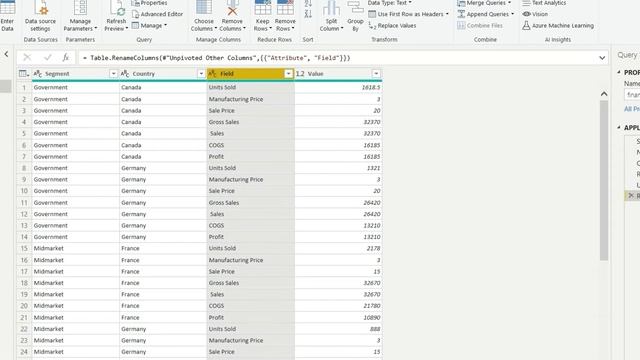This screenshot has height=360, width=640.
Task: Confirm formula with checkmark icon
Action: [x=48, y=58]
